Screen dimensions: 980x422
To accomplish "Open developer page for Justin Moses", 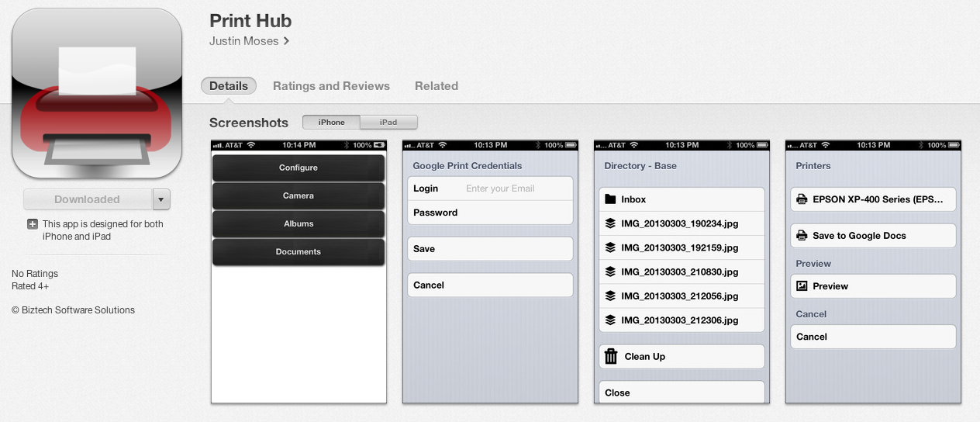I will [x=249, y=41].
